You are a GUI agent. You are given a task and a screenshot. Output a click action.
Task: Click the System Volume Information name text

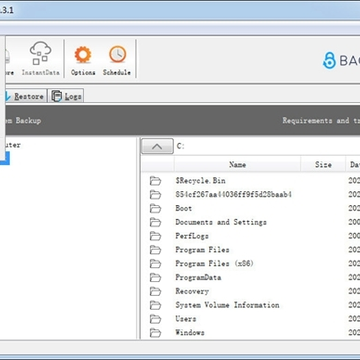(227, 305)
